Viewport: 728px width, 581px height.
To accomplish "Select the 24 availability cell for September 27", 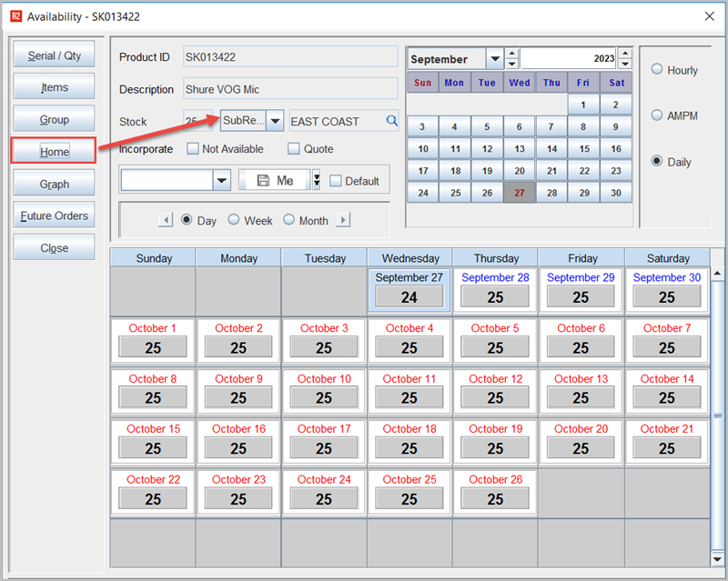I will pyautogui.click(x=409, y=297).
